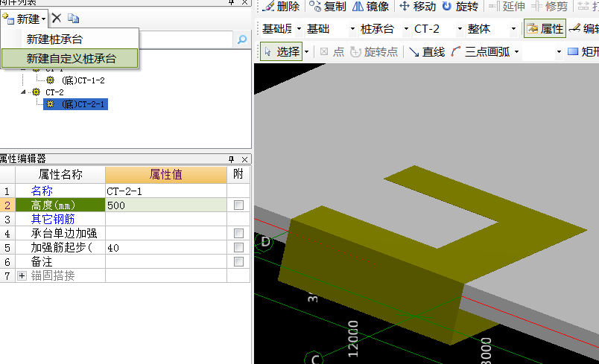Pin the component list panel
Viewport: 599px width, 364px height.
(231, 2)
